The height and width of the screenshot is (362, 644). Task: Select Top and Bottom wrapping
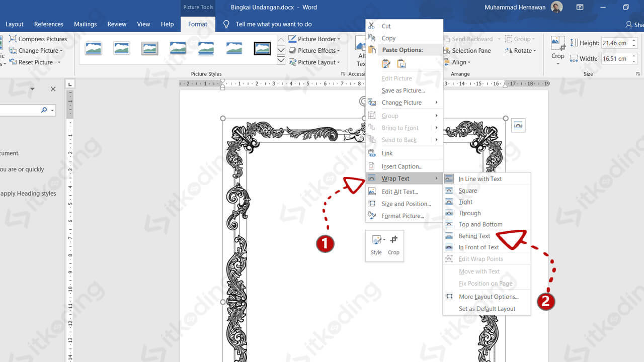[487, 224]
